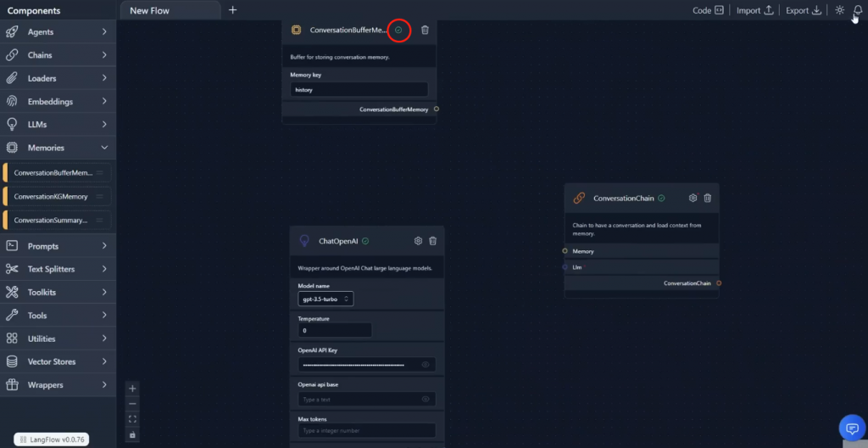The height and width of the screenshot is (448, 868).
Task: Click the Memory input handle on ConversationChain
Action: tap(565, 251)
